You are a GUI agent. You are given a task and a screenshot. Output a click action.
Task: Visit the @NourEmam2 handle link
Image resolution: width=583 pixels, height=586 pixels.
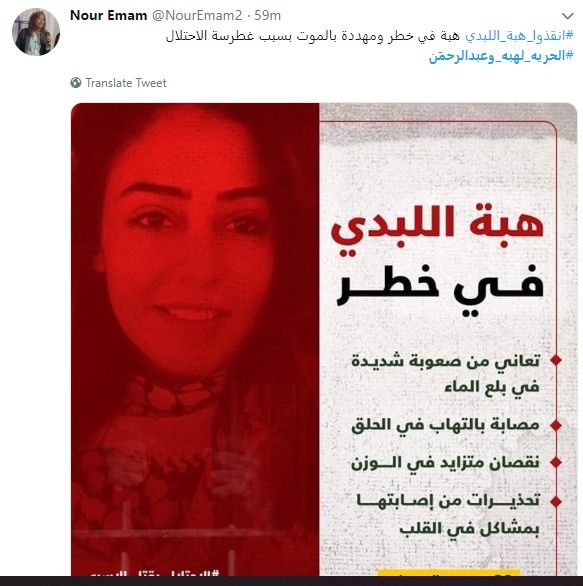click(x=197, y=16)
